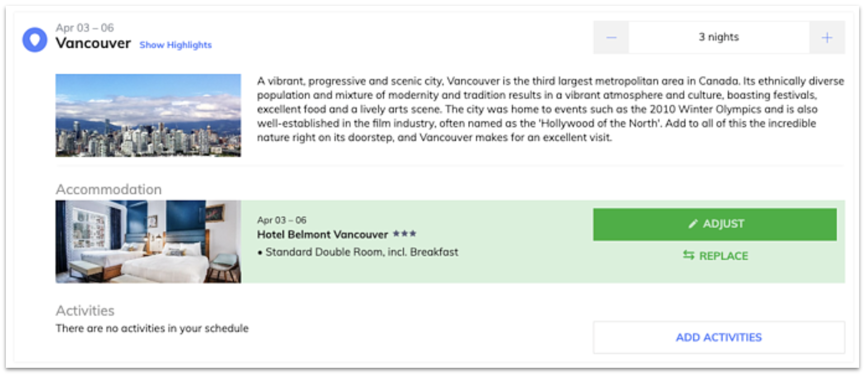Click the blue location pin icon
Viewport: 868px width, 375px height.
(35, 40)
